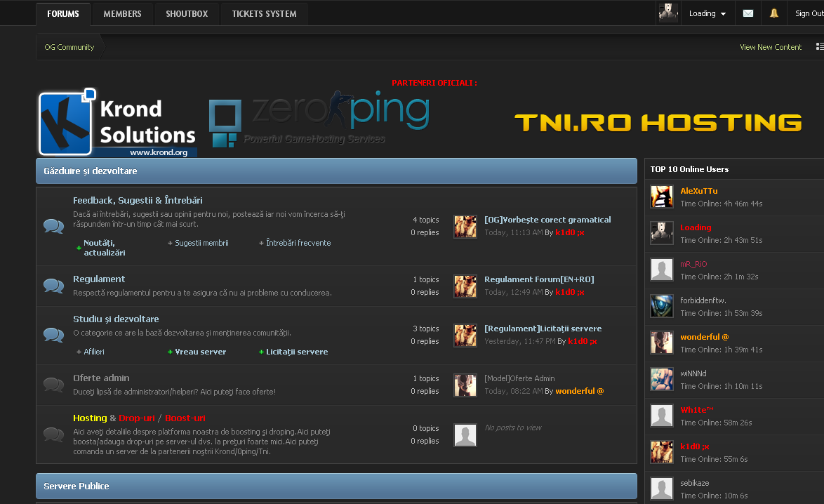Switch to the Members tab
The height and width of the screenshot is (504, 824).
(x=122, y=13)
